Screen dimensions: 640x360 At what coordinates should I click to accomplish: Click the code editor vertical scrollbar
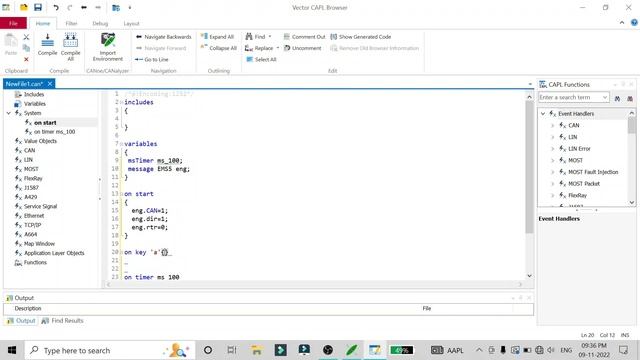pos(529,167)
